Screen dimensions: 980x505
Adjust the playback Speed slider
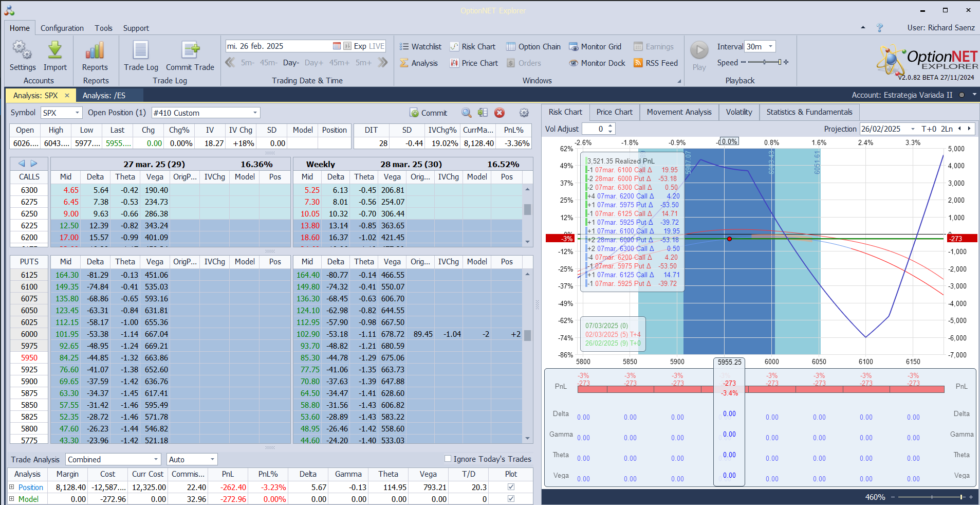[765, 62]
